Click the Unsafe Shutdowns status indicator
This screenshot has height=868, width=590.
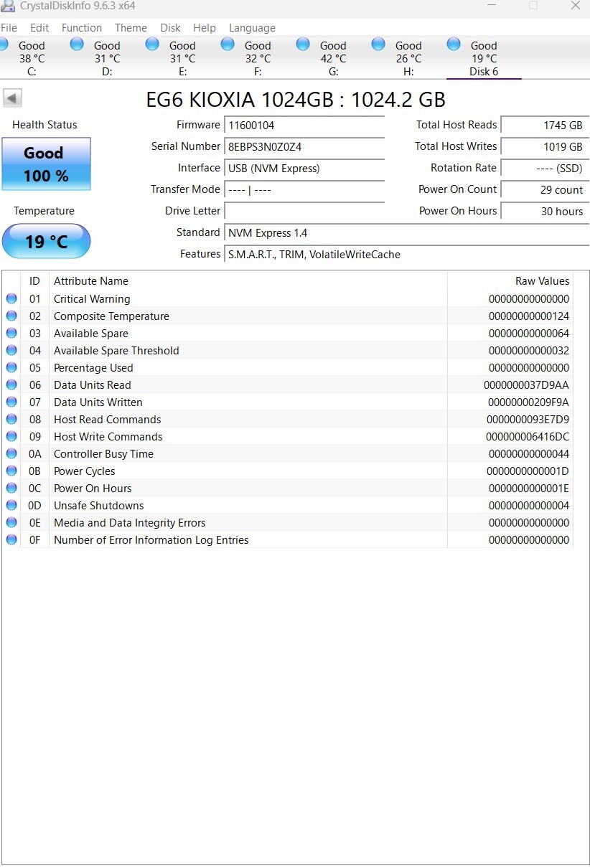11,505
